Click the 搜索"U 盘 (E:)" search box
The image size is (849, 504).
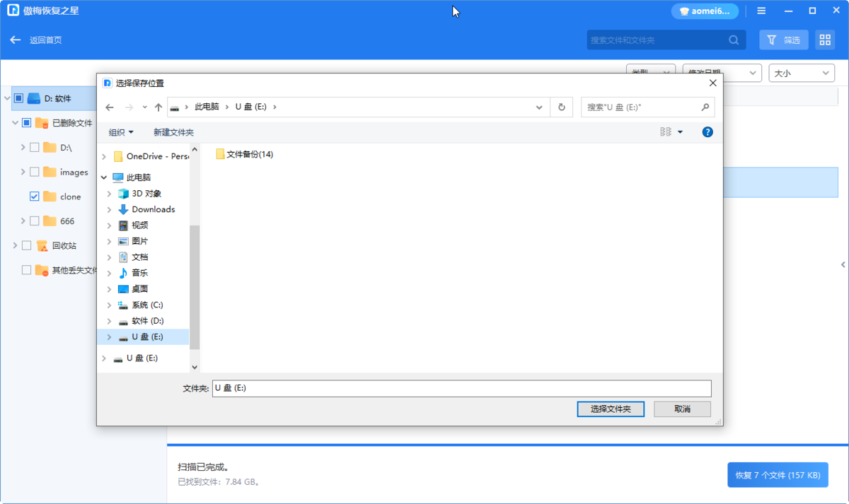647,107
